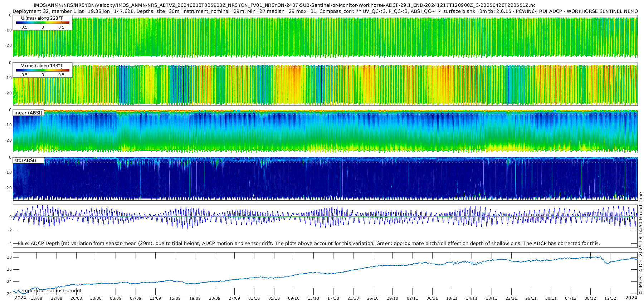Click the 2024 year label at bottom left
Viewport: 644px width, 304px height.
[x=20, y=298]
